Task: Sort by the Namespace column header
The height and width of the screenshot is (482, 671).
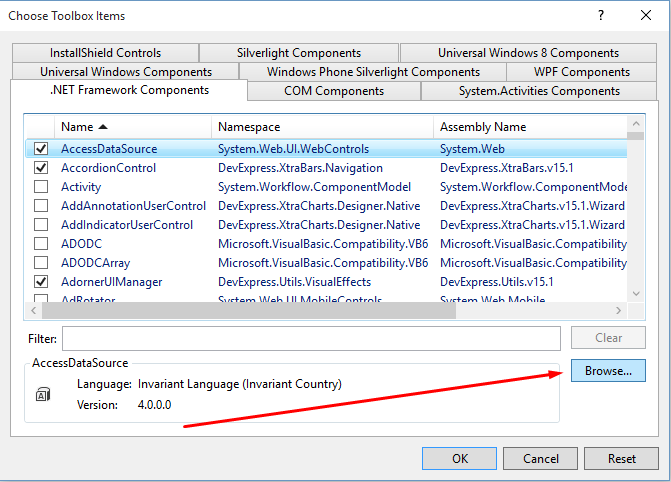Action: [x=249, y=127]
